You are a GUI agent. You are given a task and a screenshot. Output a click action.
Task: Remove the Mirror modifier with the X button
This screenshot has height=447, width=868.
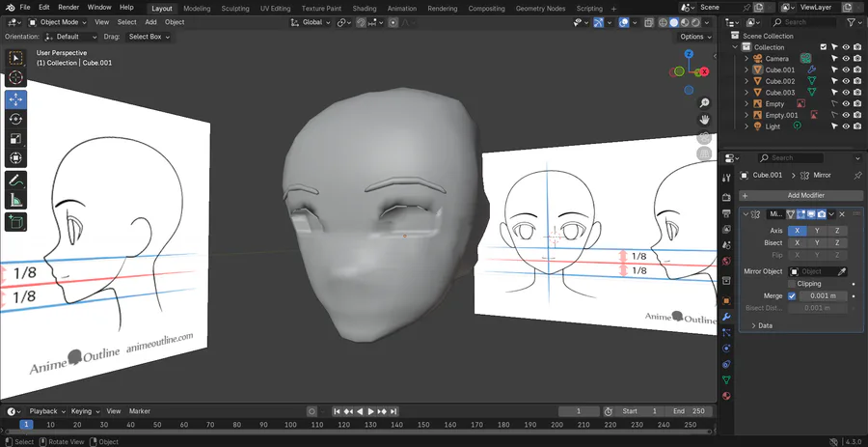click(x=842, y=214)
